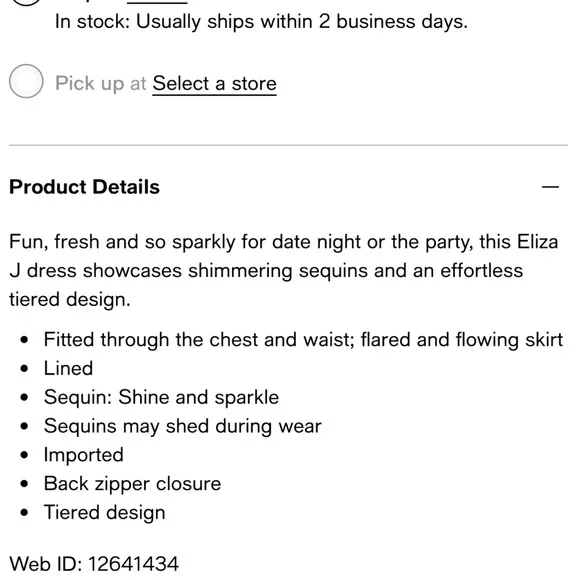The height and width of the screenshot is (580, 580).
Task: Click the Fun, fresh and so sparkly paragraph
Action: pos(284,271)
